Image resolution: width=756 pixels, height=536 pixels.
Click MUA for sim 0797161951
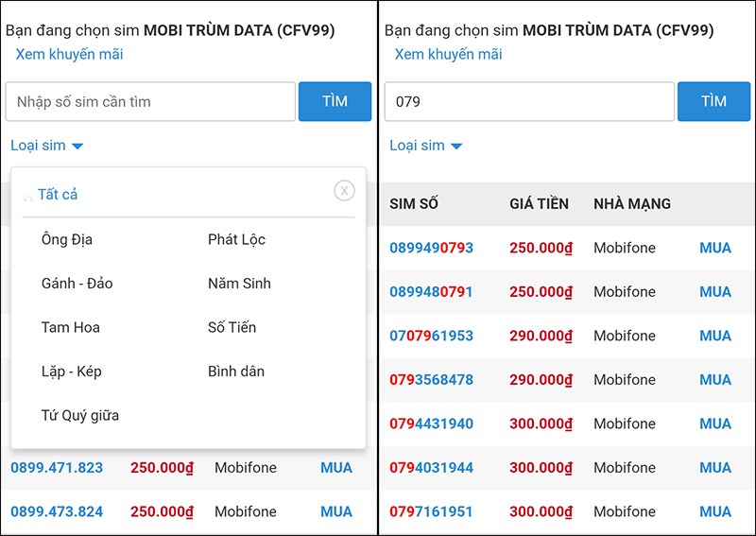(x=715, y=511)
